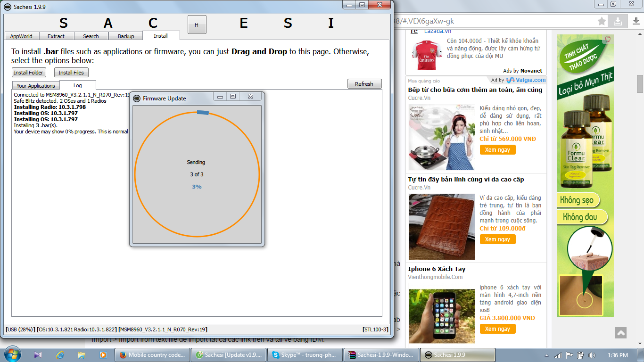The image size is (644, 362).
Task: Click the Windows Start orb
Action: [12, 354]
